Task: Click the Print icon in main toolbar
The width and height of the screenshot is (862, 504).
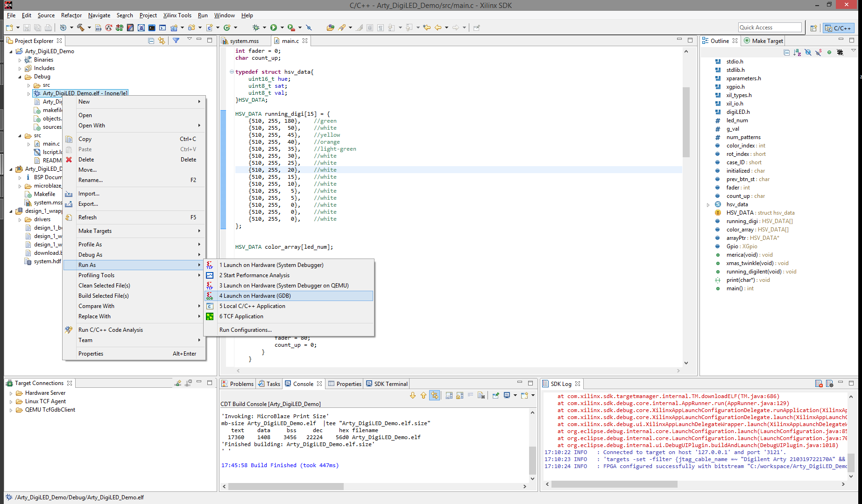Action: [48, 28]
